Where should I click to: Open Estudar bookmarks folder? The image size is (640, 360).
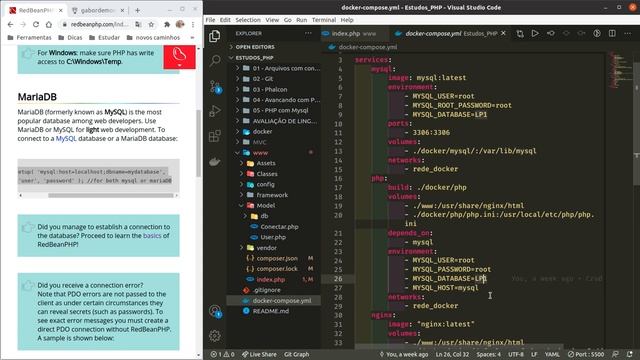point(104,37)
